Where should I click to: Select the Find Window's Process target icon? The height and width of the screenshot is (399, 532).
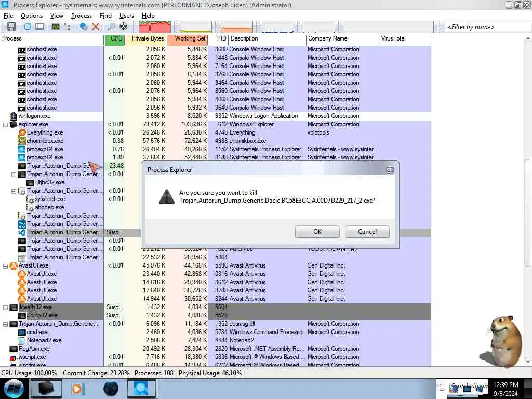124,26
